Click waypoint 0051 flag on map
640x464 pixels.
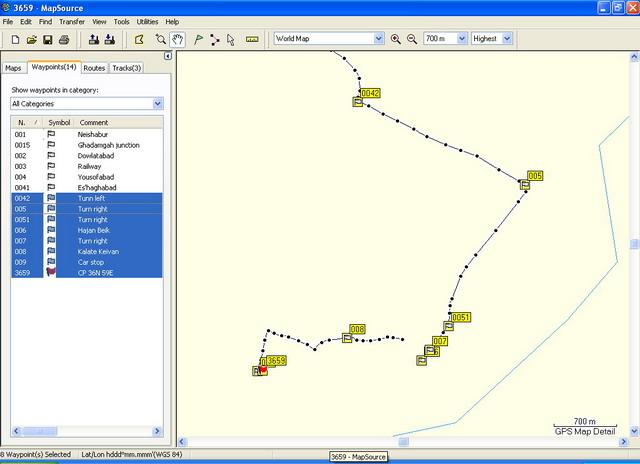pyautogui.click(x=448, y=326)
